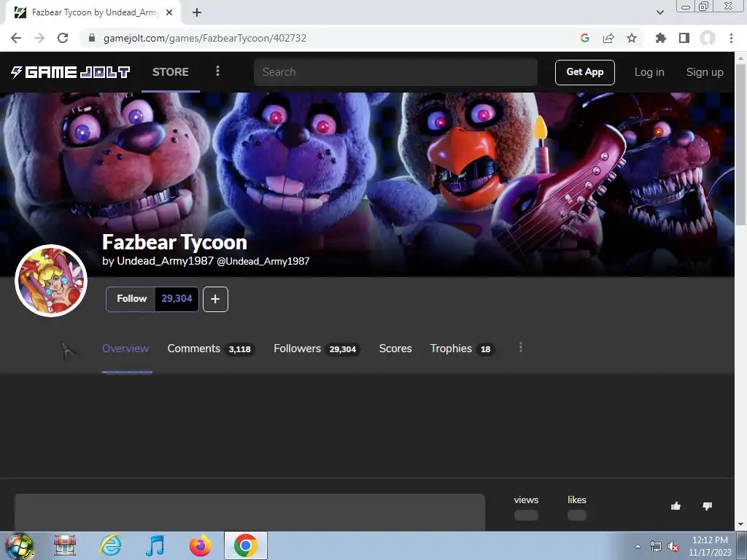747x560 pixels.
Task: Bookmark this page with star icon
Action: (x=632, y=38)
